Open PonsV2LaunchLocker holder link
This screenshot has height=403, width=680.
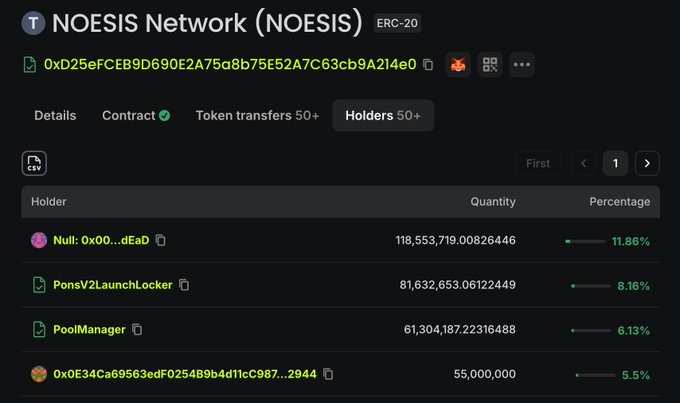click(113, 285)
